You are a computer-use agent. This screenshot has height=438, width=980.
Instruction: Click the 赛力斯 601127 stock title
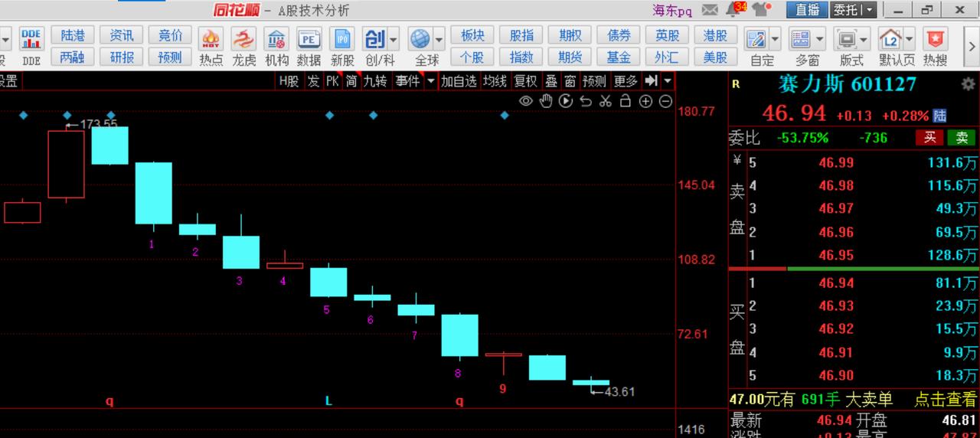847,84
